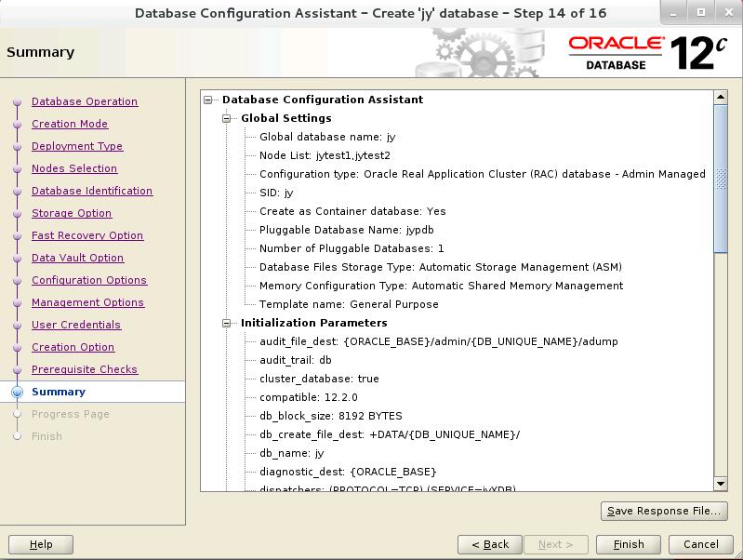Maximize the DBCA window

tap(701, 13)
